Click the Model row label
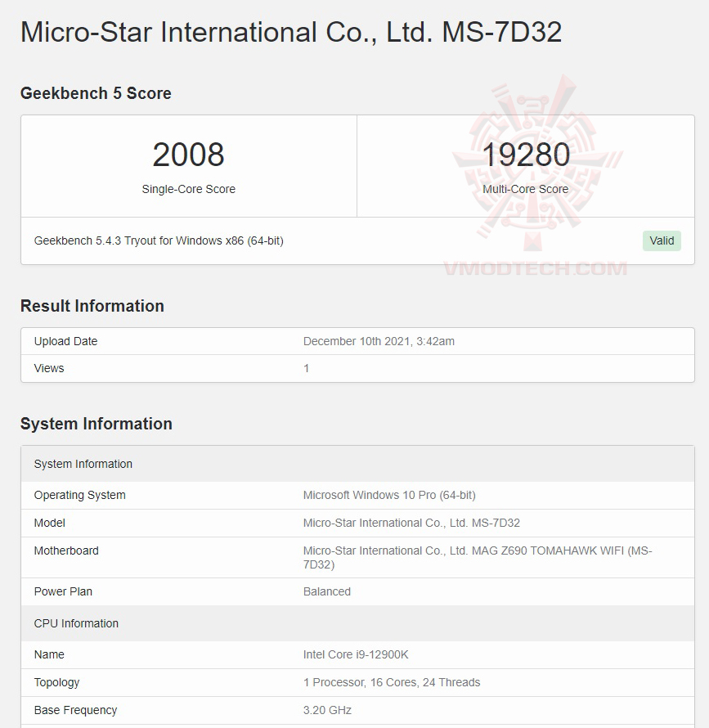The width and height of the screenshot is (709, 728). point(49,523)
